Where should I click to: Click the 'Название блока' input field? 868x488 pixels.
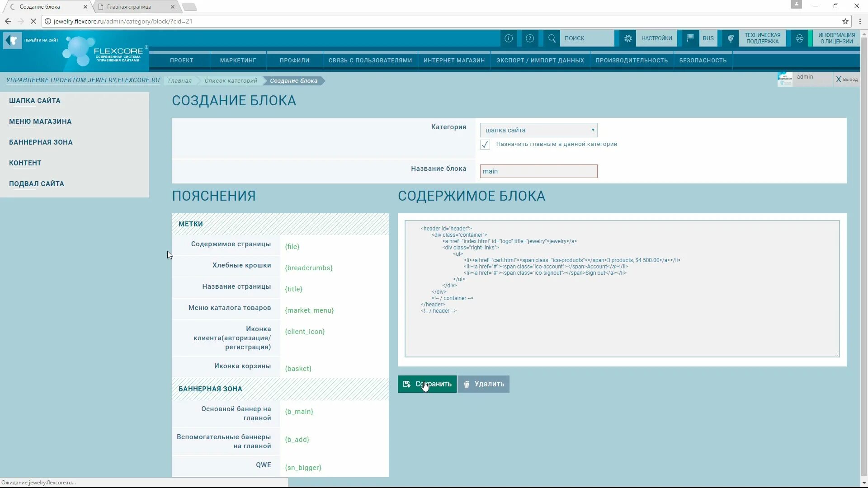pyautogui.click(x=538, y=171)
